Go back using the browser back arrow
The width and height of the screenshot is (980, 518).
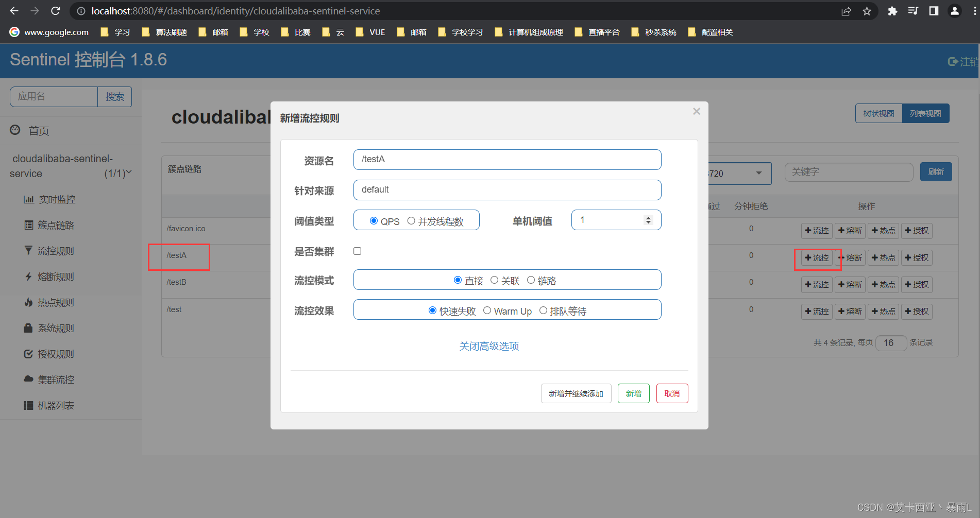tap(14, 11)
